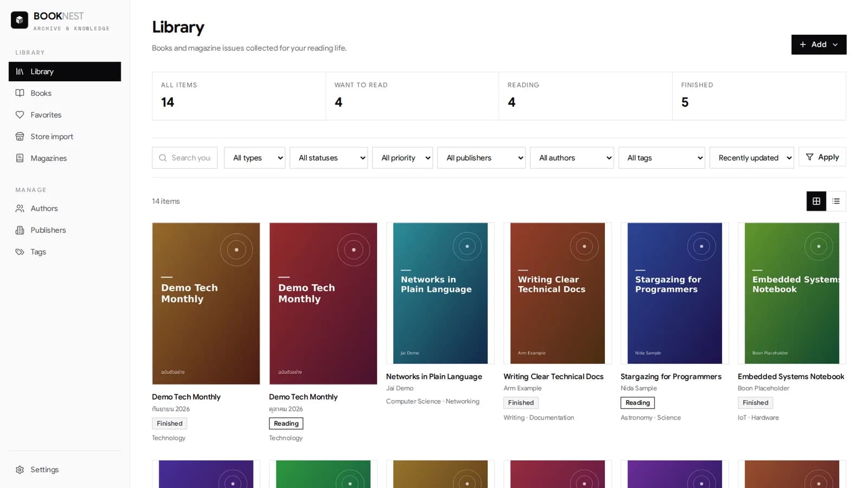868x488 pixels.
Task: Open the Embedded Systems Notebook title link
Action: pyautogui.click(x=791, y=376)
